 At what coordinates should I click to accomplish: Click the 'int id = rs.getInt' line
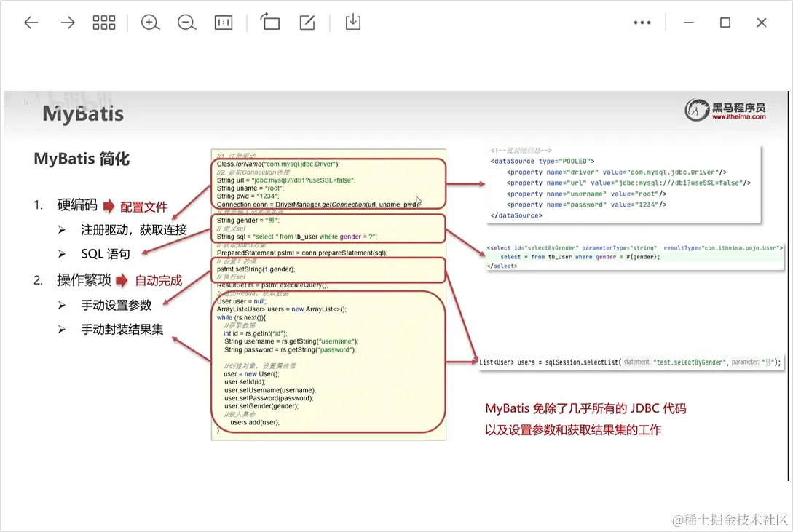tap(256, 333)
